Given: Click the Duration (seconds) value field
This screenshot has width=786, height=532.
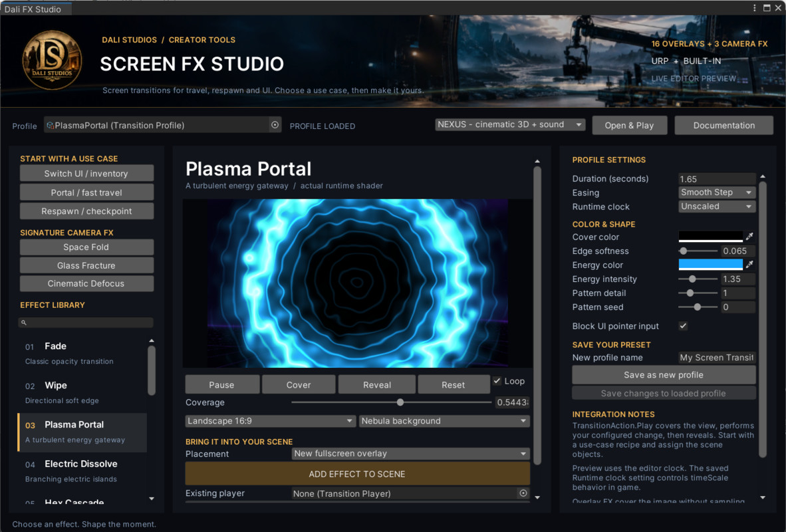Looking at the screenshot, I should (x=717, y=179).
